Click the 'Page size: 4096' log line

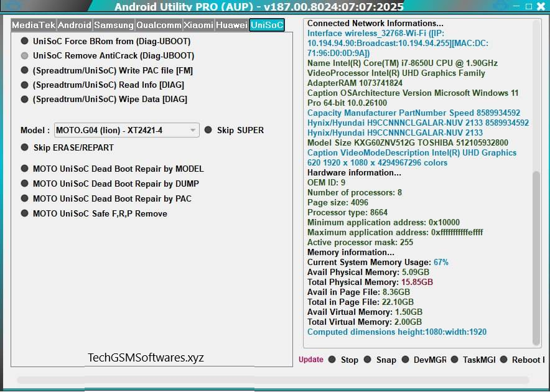[x=338, y=202]
